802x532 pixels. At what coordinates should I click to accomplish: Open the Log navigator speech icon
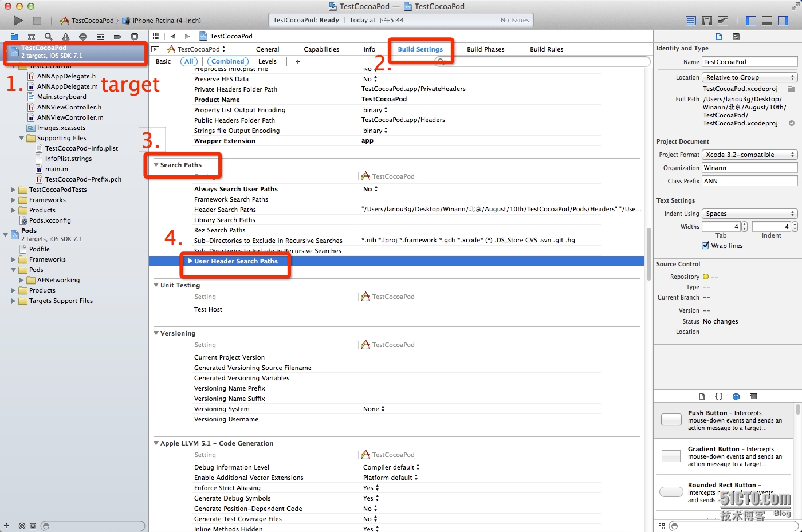pyautogui.click(x=135, y=36)
